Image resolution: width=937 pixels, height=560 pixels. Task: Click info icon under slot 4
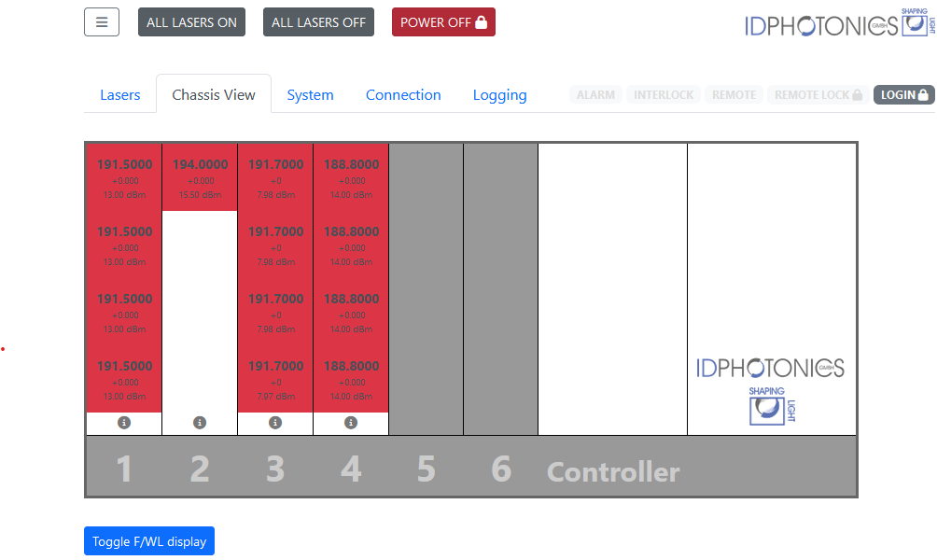pyautogui.click(x=351, y=423)
